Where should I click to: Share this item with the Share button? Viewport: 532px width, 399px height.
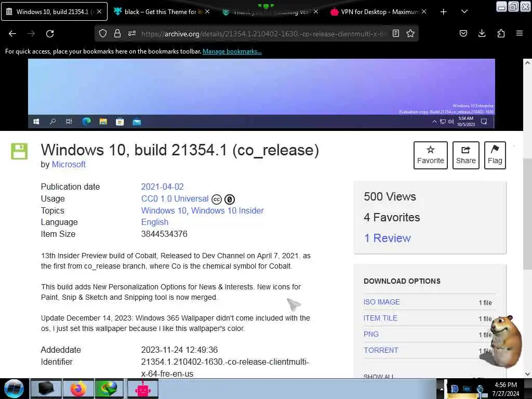click(466, 155)
